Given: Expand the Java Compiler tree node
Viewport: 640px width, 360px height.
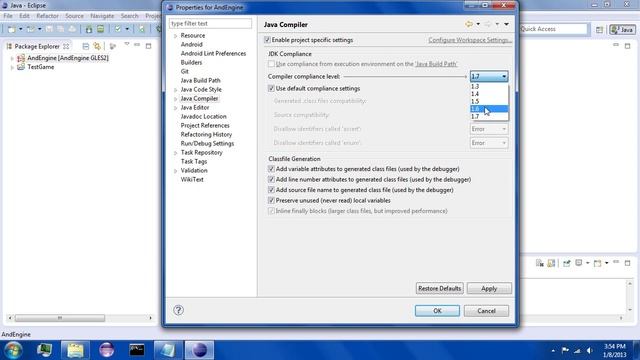Looking at the screenshot, I should click(176, 99).
